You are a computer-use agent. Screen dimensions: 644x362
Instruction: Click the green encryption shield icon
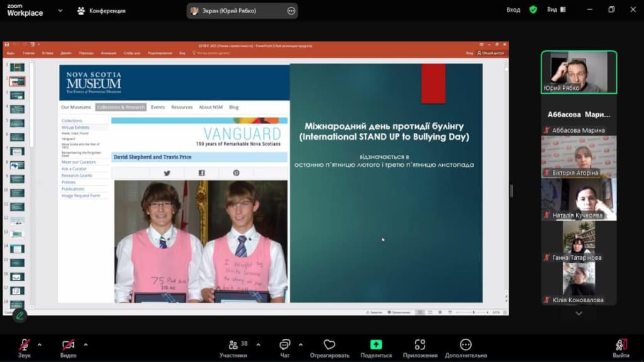pos(533,10)
